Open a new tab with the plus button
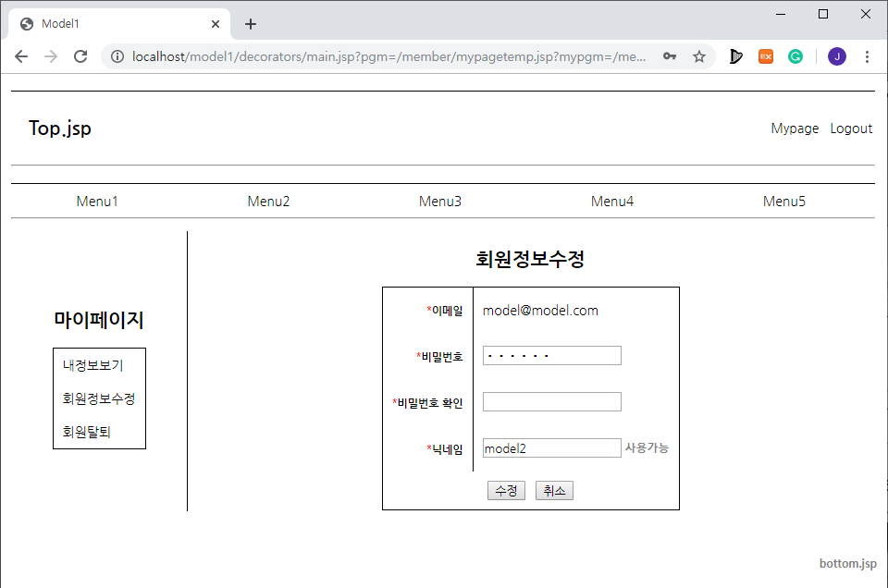The image size is (888, 588). pyautogui.click(x=250, y=24)
